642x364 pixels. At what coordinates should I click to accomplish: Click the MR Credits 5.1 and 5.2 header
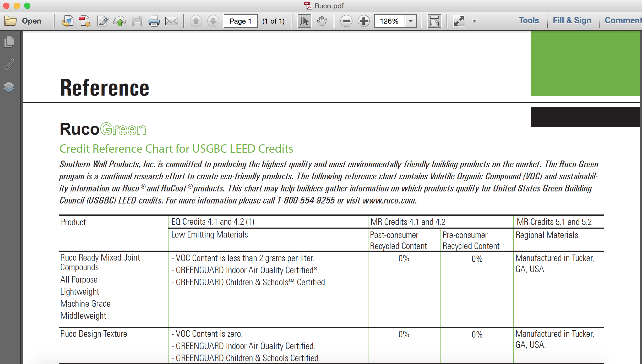[x=554, y=222]
